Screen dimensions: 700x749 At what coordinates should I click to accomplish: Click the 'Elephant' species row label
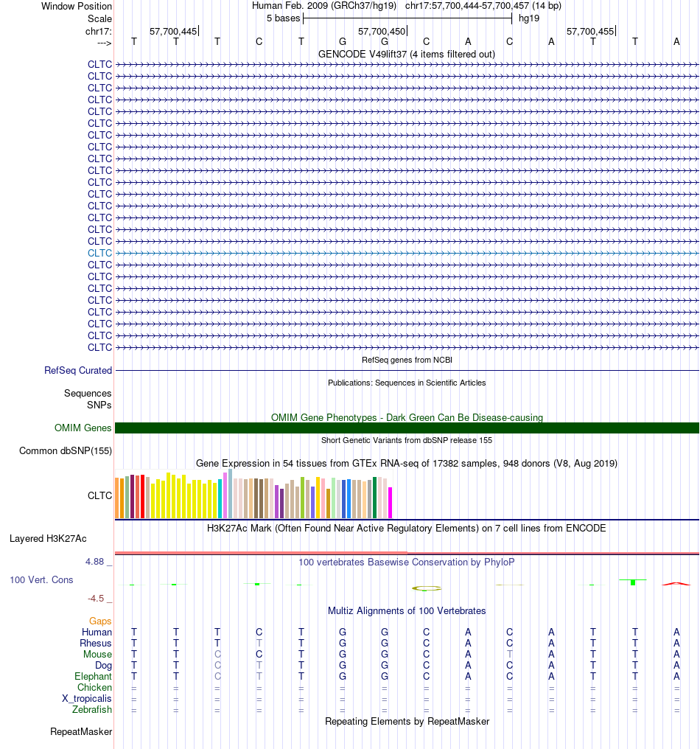click(93, 677)
